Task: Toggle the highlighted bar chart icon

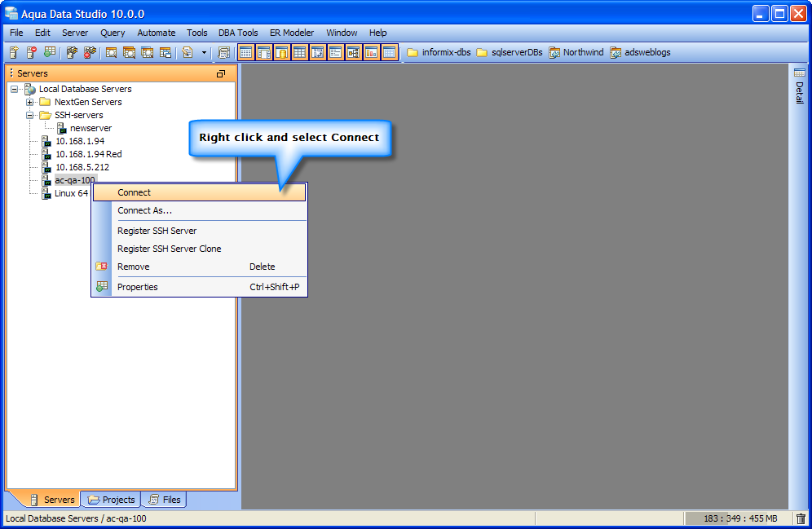Action: coord(371,52)
